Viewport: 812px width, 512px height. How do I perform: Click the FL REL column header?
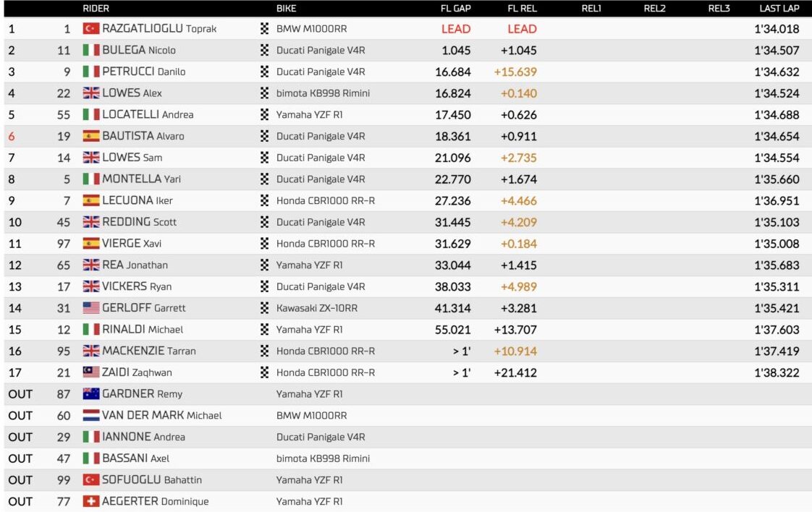click(x=521, y=9)
